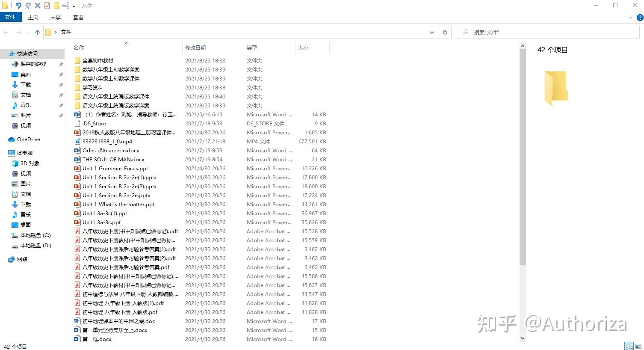Sort by the 类型 column header

coord(252,47)
